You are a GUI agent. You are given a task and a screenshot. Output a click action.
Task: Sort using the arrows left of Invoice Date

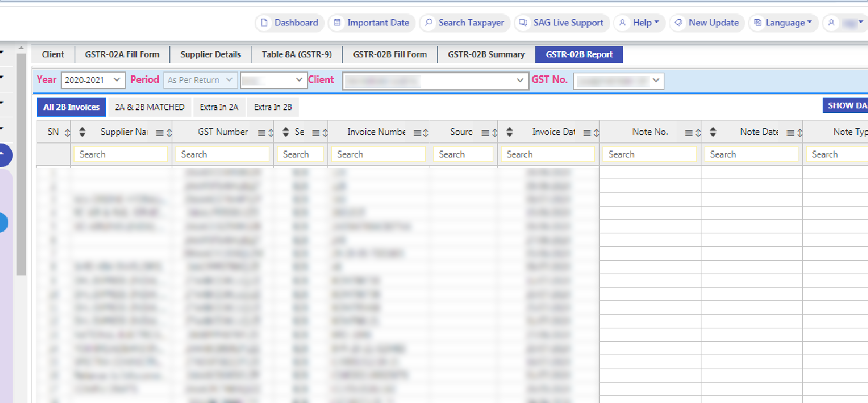[x=509, y=132]
